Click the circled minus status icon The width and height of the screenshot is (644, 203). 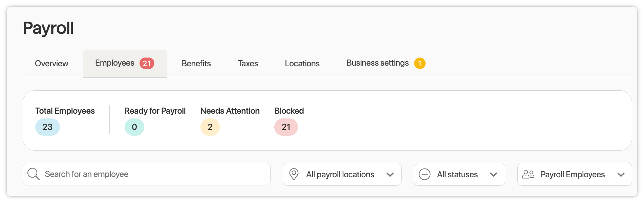pyautogui.click(x=425, y=174)
